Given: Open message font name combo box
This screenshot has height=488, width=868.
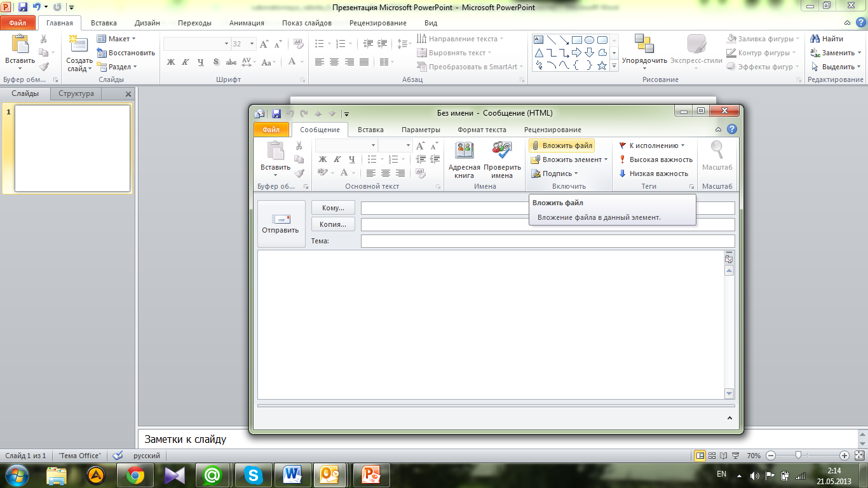Looking at the screenshot, I should (346, 146).
